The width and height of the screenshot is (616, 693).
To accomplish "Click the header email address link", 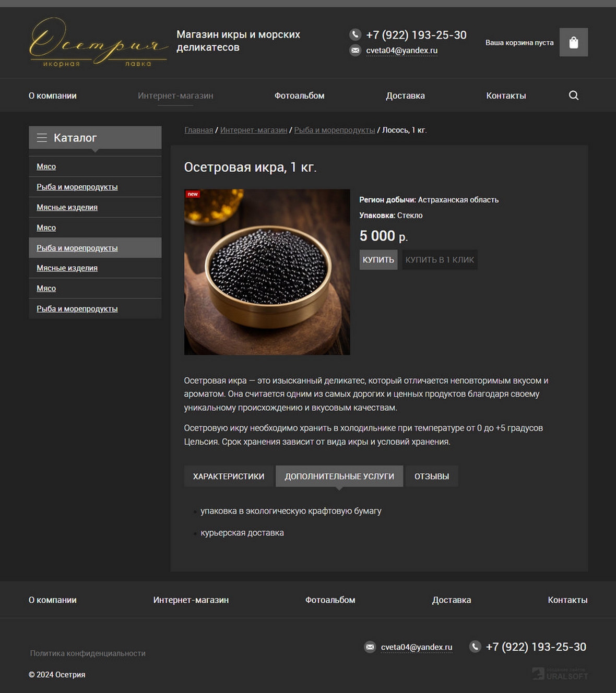I will pyautogui.click(x=401, y=51).
